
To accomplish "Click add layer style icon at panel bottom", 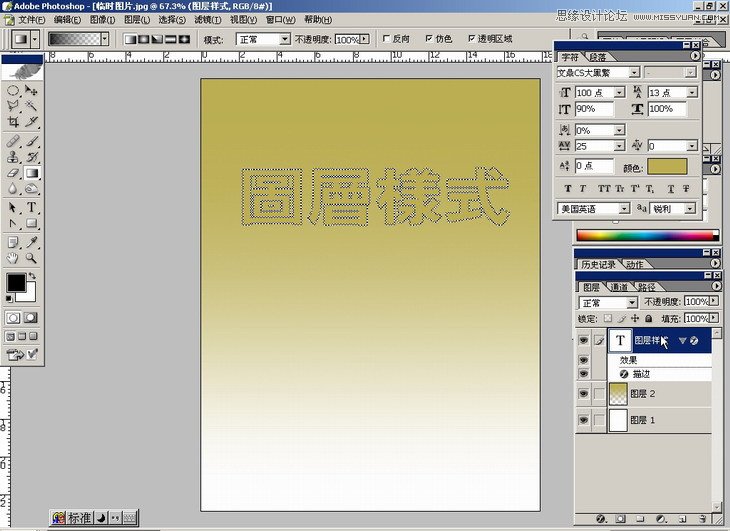I will coord(601,518).
